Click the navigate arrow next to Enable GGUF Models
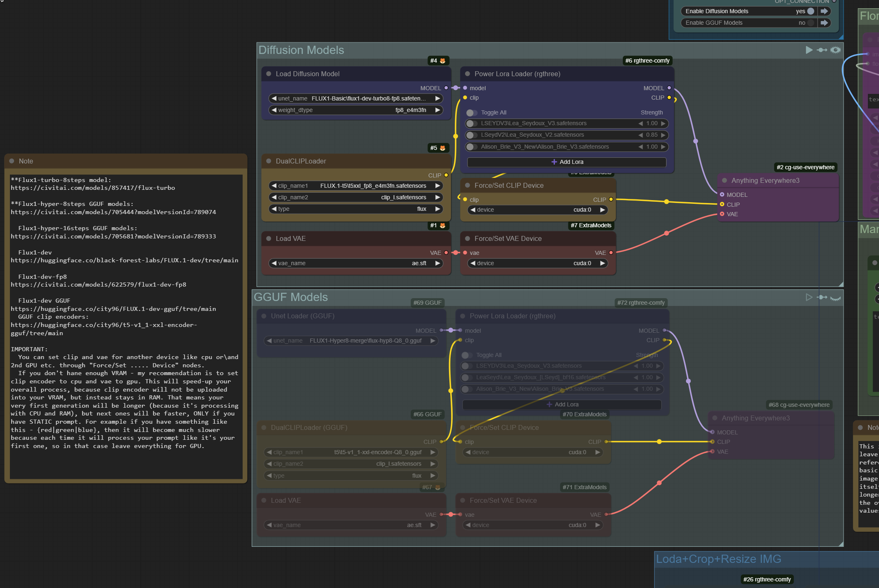 coord(824,23)
